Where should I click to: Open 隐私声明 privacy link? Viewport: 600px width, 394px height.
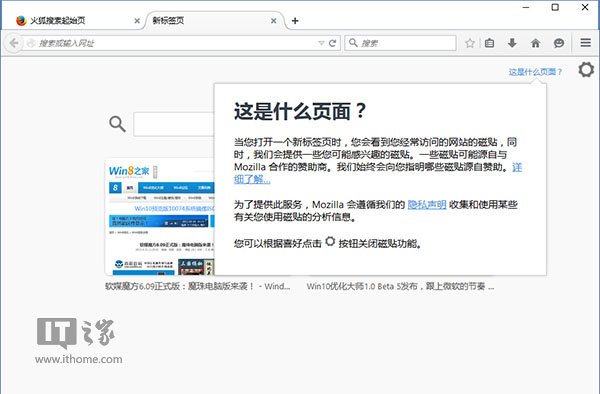point(427,205)
